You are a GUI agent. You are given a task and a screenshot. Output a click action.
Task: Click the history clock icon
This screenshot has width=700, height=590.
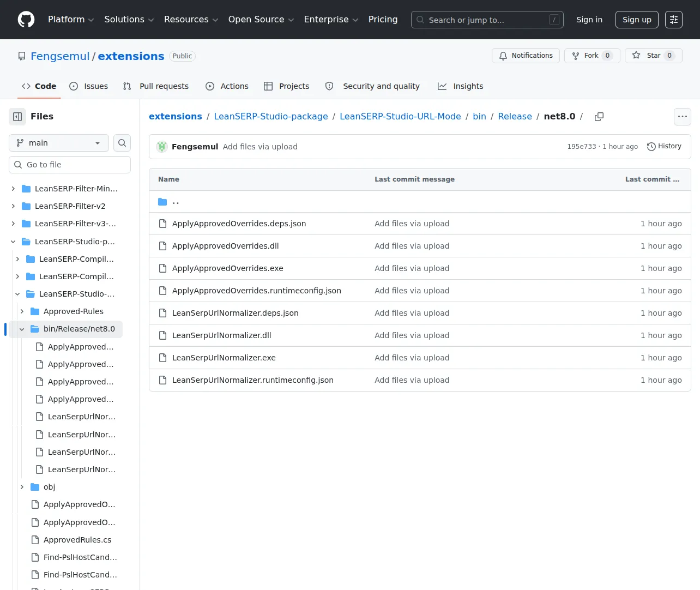point(651,147)
